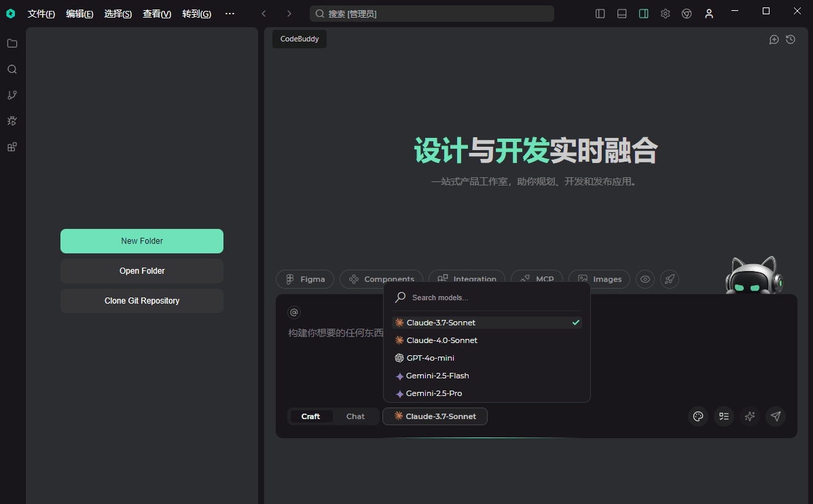Switch to Chat mode
This screenshot has height=504, width=813.
(356, 416)
